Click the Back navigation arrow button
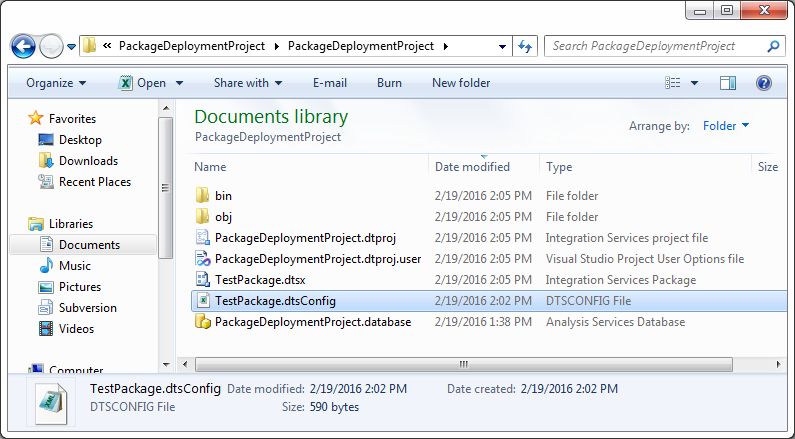This screenshot has height=439, width=795. tap(24, 46)
